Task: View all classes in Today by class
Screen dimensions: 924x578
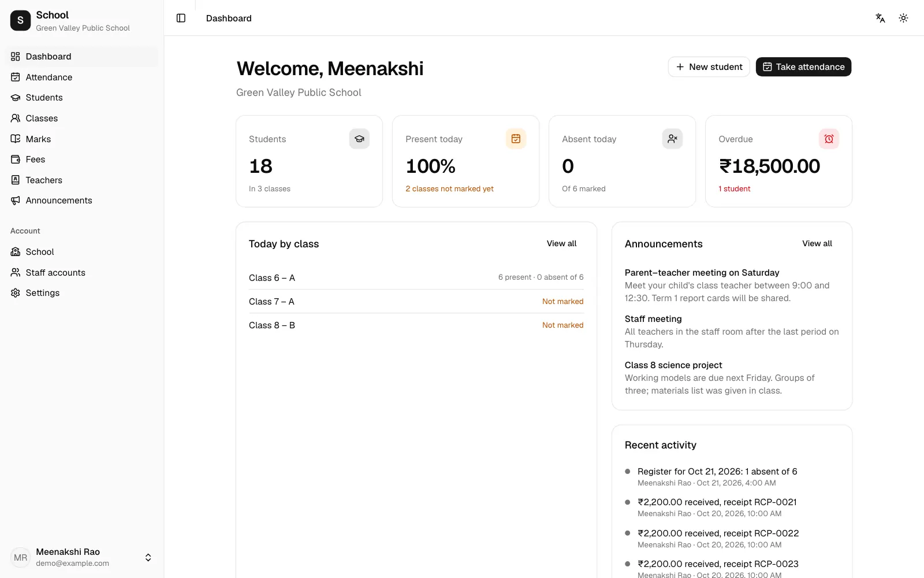Action: coord(561,243)
